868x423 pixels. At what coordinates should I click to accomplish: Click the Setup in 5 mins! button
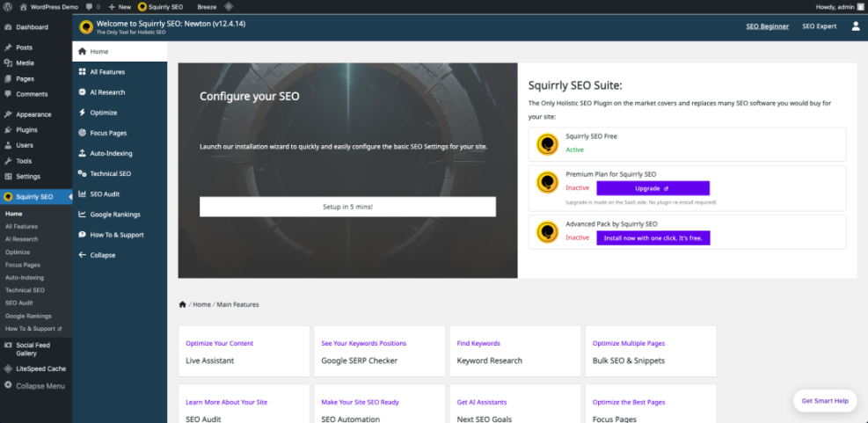(347, 207)
